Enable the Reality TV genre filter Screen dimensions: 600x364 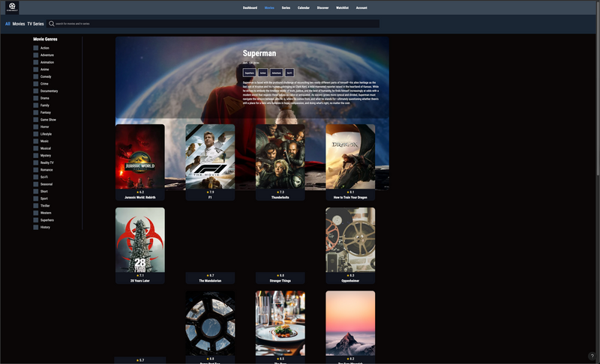(35, 163)
